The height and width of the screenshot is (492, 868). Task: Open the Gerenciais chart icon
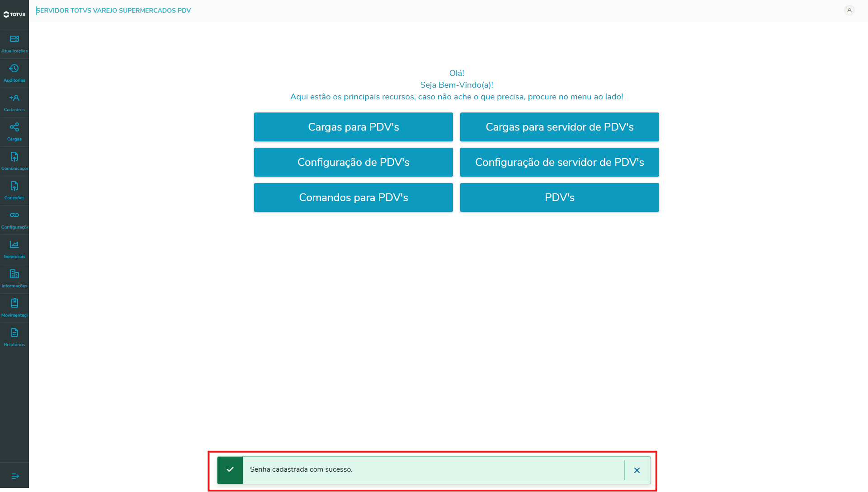click(14, 245)
